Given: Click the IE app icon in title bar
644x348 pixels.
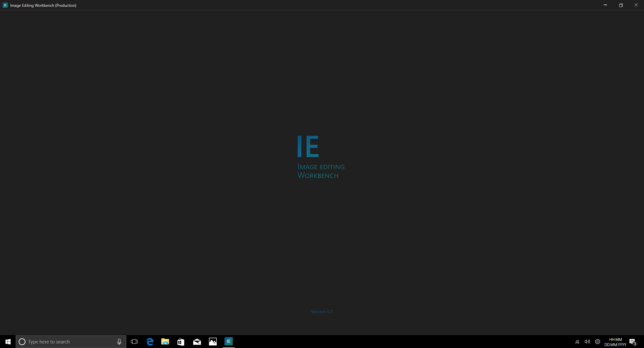Looking at the screenshot, I should click(5, 5).
